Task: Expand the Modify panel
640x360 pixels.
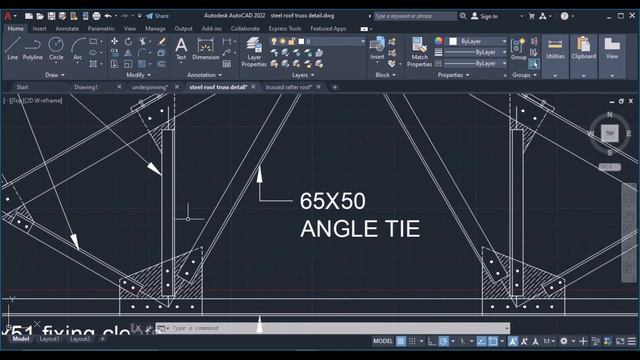Action: (138, 75)
